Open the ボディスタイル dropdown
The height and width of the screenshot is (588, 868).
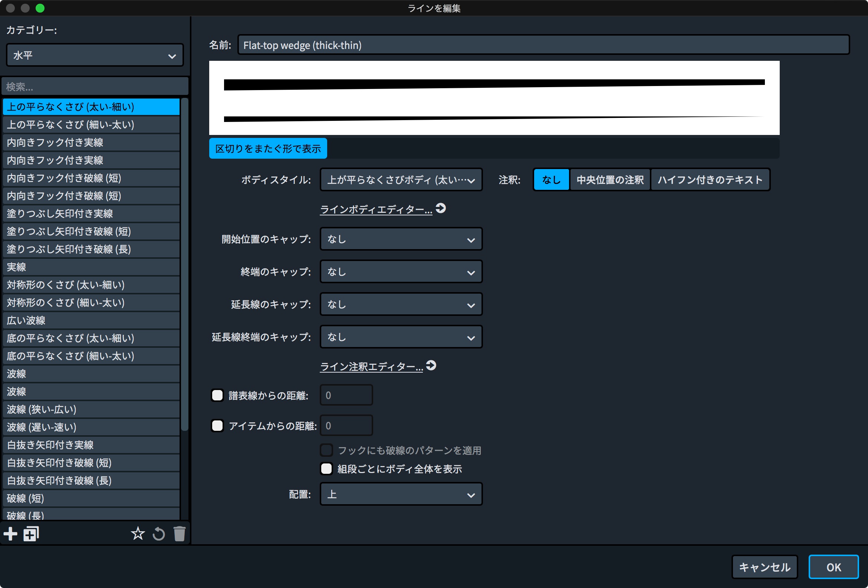coord(401,179)
